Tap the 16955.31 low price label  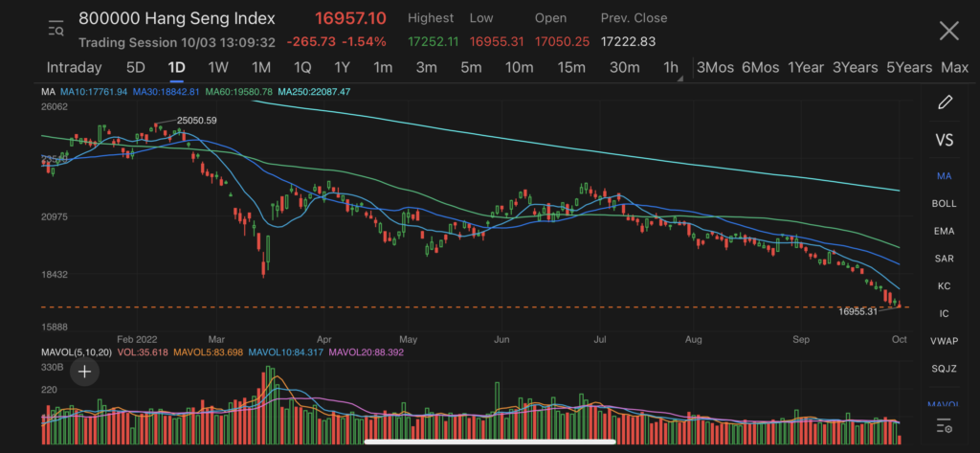[857, 311]
